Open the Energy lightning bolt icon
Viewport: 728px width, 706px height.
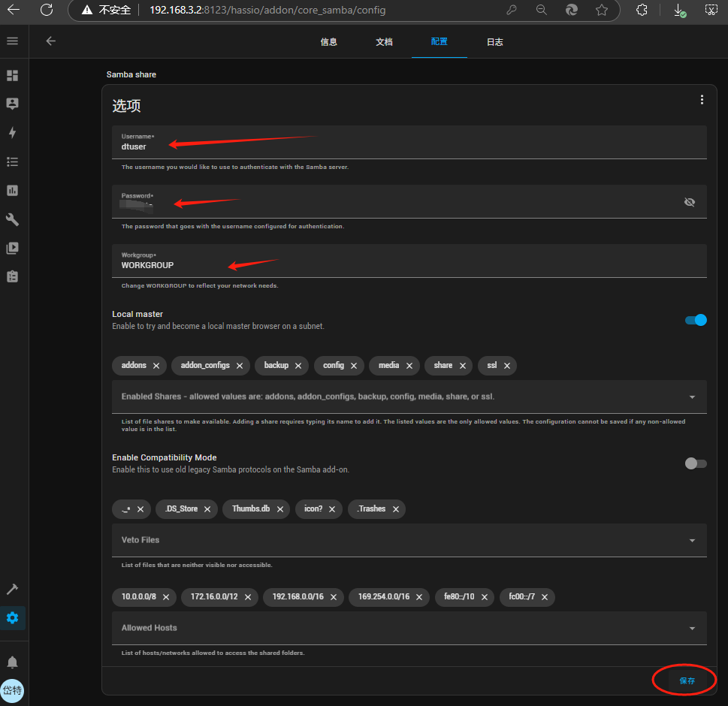(12, 133)
